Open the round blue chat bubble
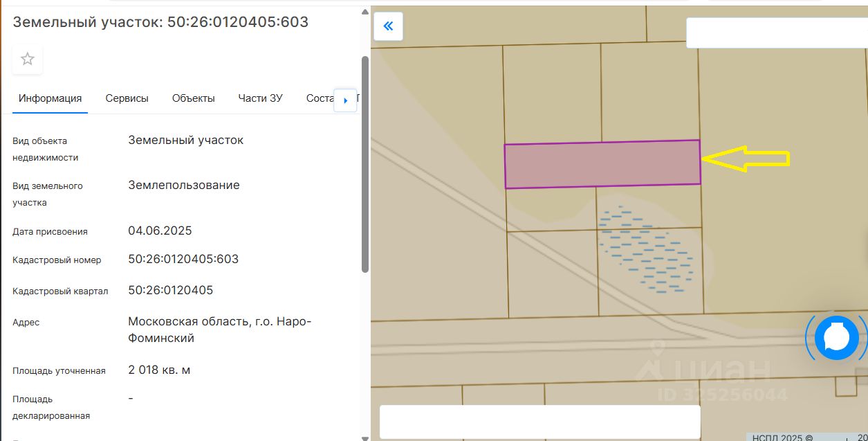Viewport: 868px width, 441px height. (836, 338)
